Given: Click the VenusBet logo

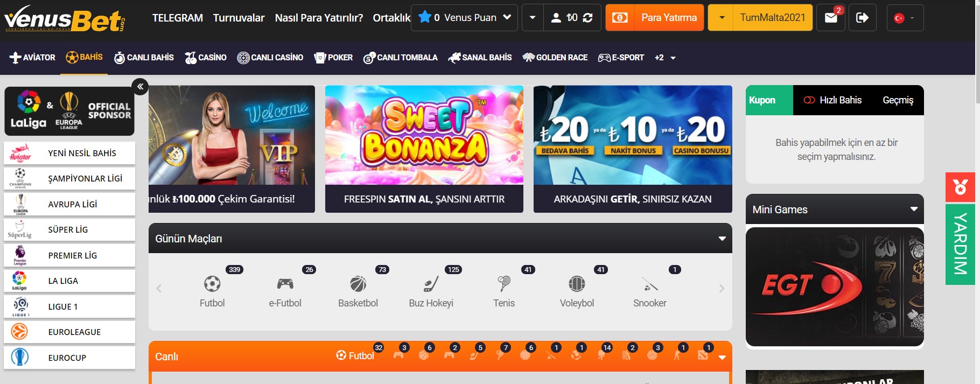Looking at the screenshot, I should click(x=65, y=18).
